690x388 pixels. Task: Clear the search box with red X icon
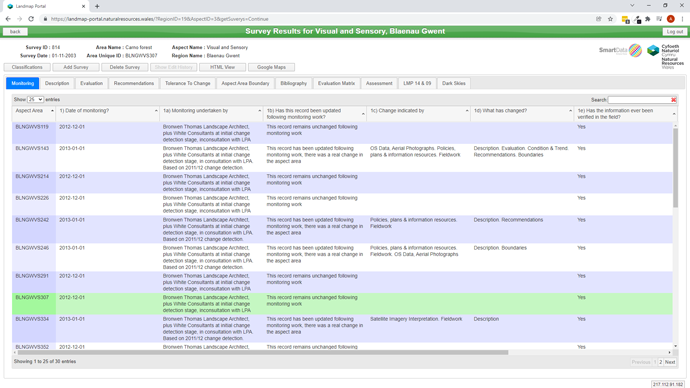673,100
